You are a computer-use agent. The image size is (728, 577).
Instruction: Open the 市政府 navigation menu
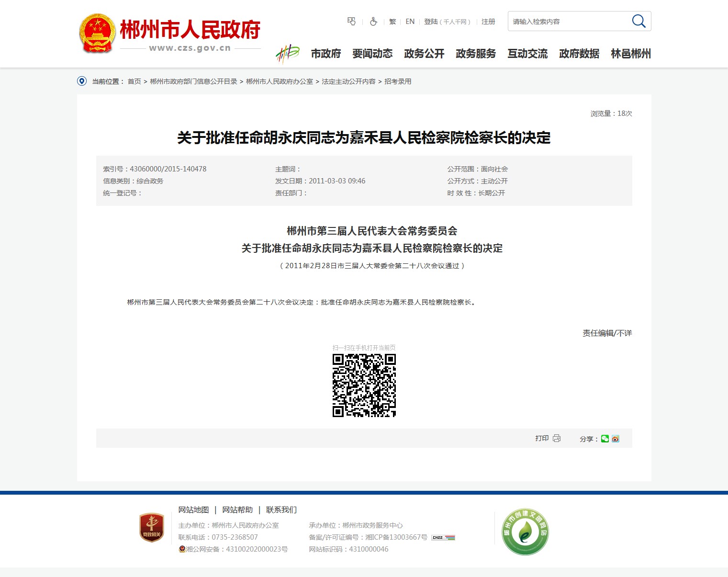[326, 54]
